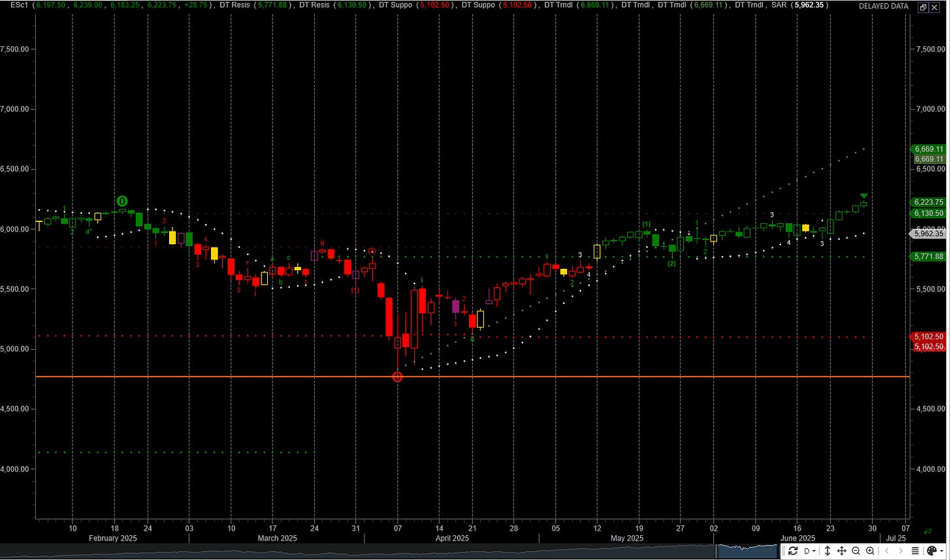Image resolution: width=951 pixels, height=560 pixels.
Task: Select the vertical scale arrows tool
Action: coord(828,551)
